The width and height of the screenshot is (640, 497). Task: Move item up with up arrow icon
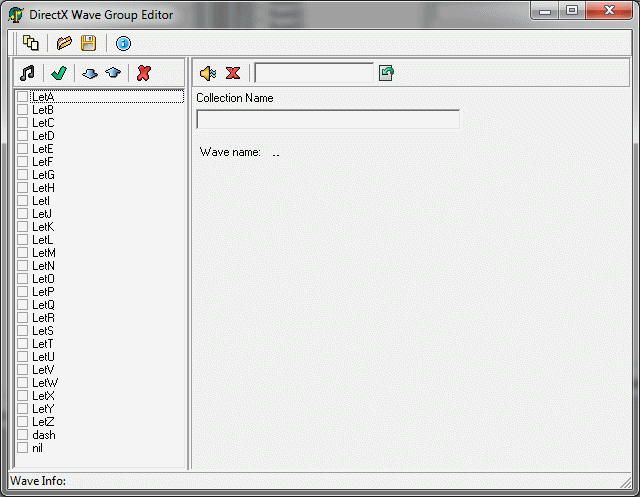pos(113,73)
